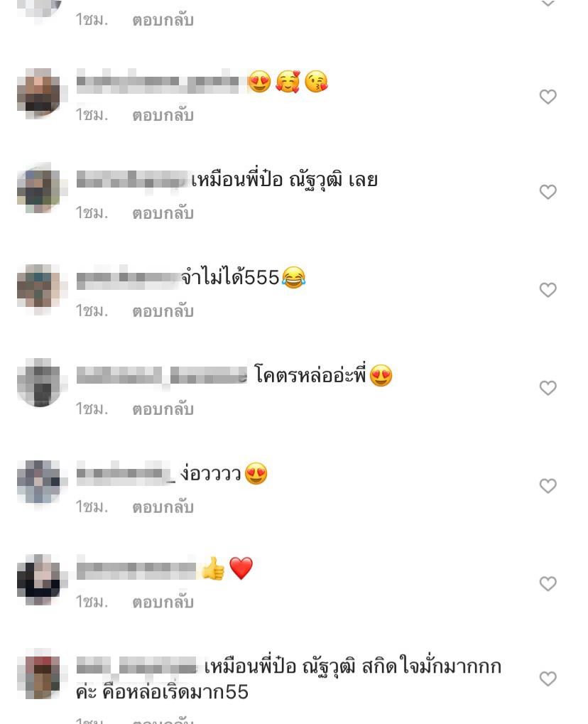Like the thumbs up and heart comment
This screenshot has height=724, width=588.
(548, 583)
